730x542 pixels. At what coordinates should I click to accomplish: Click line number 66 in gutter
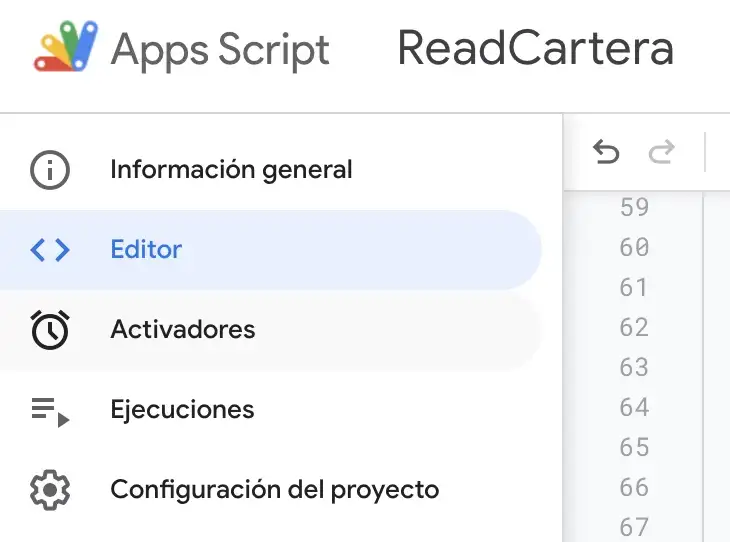634,488
